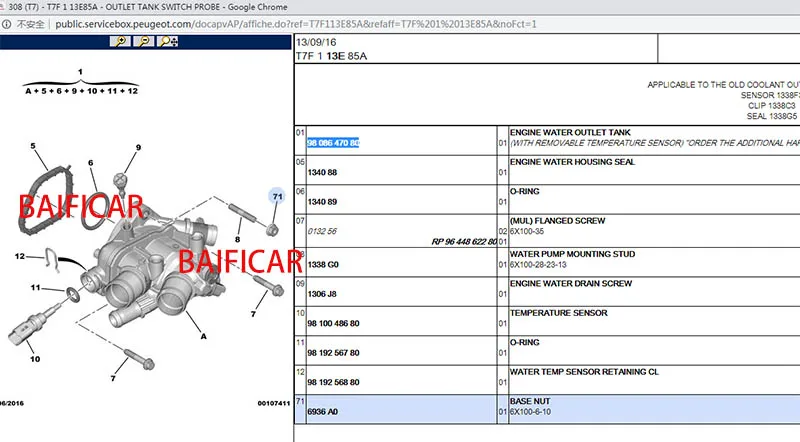Image resolution: width=800 pixels, height=442 pixels.
Task: Activate the zoom-and-pan magnifier tool
Action: 168,41
